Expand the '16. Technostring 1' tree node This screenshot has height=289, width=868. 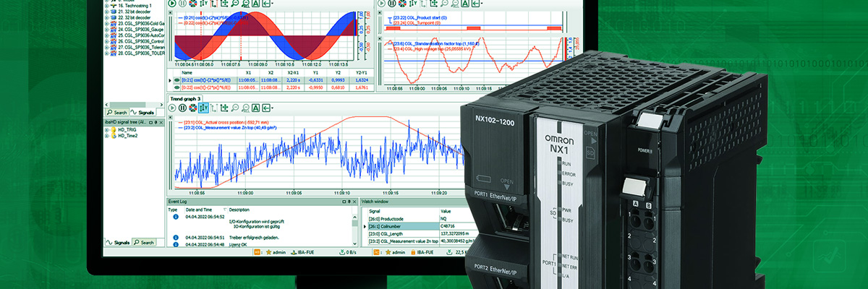pos(107,6)
